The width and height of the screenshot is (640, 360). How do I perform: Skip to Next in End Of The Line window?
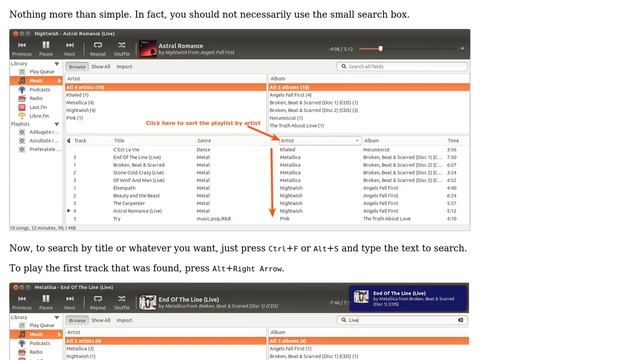[70, 302]
